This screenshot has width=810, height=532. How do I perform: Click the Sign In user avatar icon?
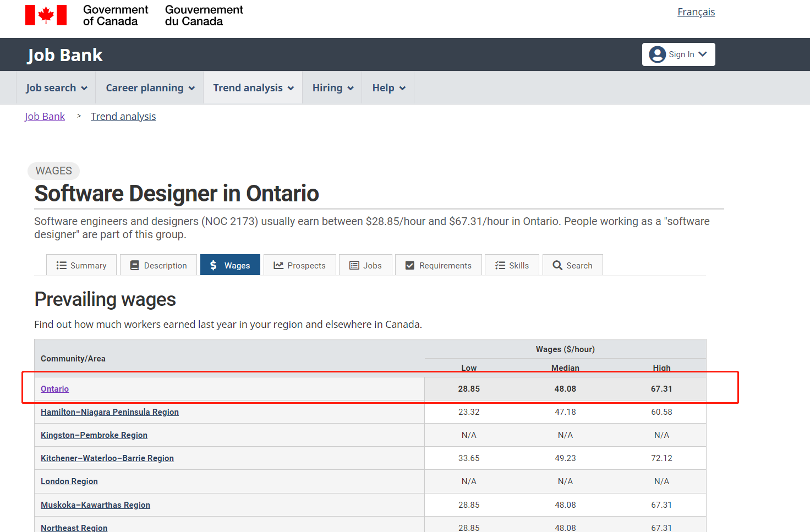coord(657,54)
